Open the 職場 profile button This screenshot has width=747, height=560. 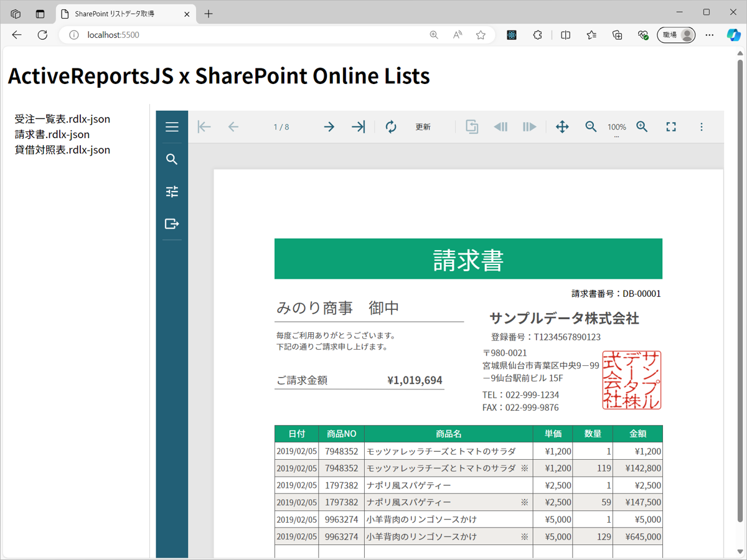(x=677, y=35)
